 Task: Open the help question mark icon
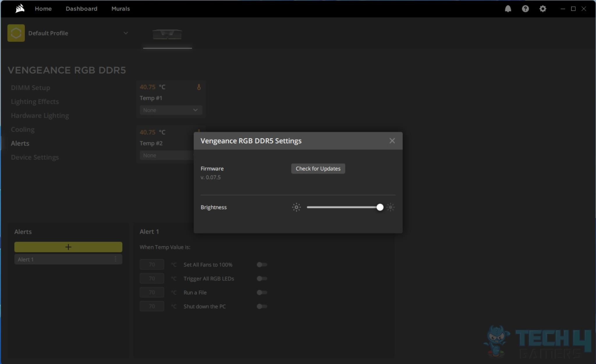pos(525,9)
